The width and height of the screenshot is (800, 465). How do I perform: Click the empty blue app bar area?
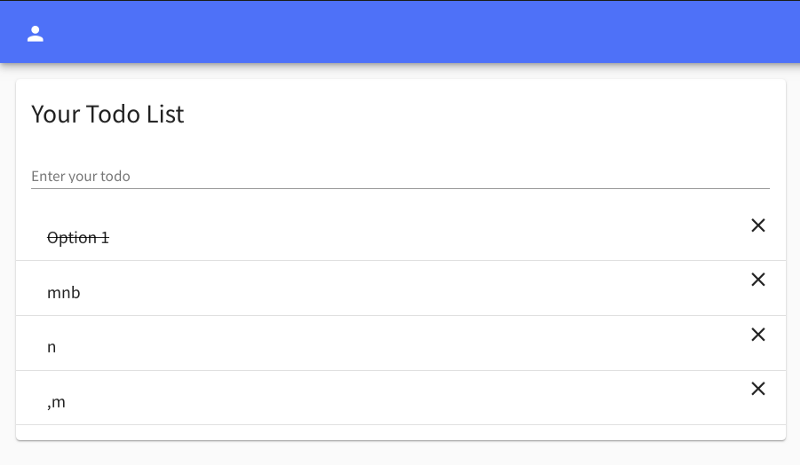(408, 32)
